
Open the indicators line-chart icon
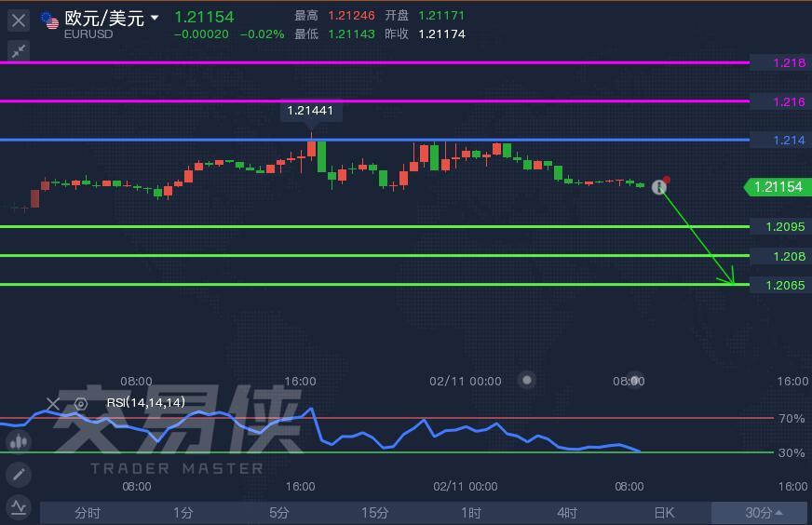(x=19, y=507)
